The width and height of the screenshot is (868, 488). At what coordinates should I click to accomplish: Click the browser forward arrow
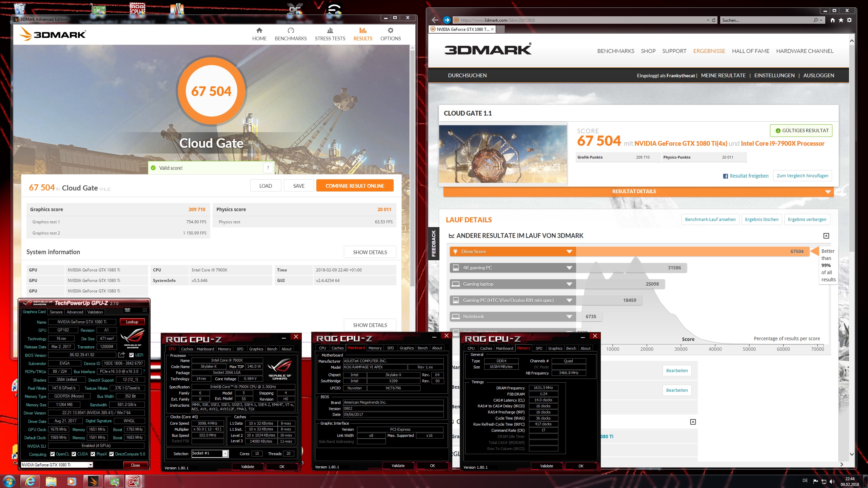447,20
